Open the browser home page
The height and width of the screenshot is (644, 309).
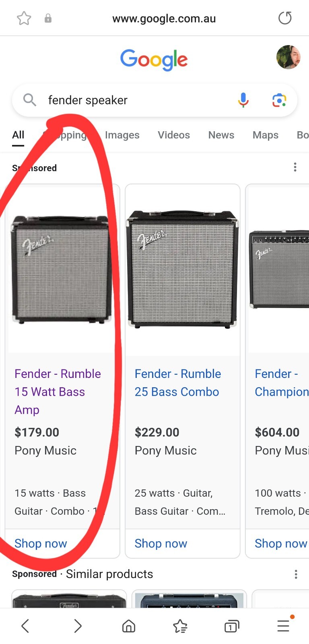tap(129, 626)
